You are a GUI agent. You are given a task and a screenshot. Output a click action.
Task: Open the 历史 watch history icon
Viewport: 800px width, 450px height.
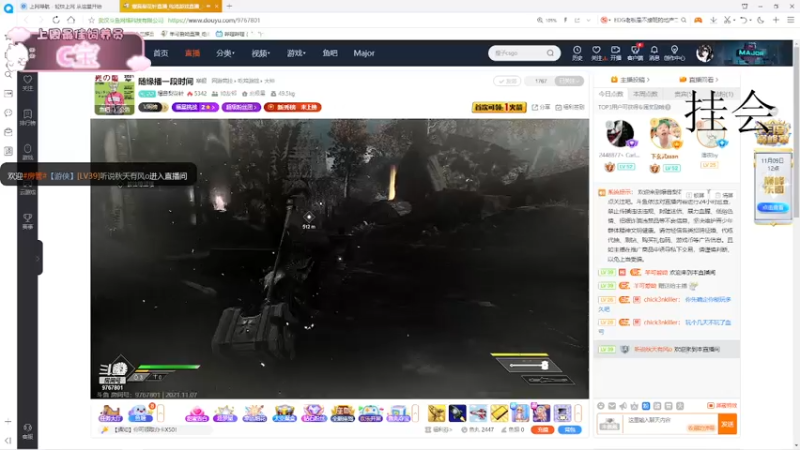pyautogui.click(x=577, y=53)
